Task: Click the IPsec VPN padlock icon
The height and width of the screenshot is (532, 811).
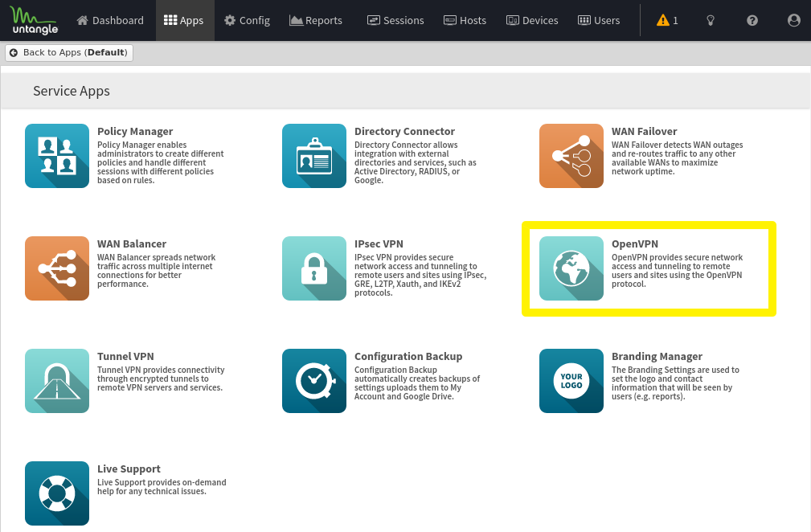Action: pyautogui.click(x=314, y=268)
